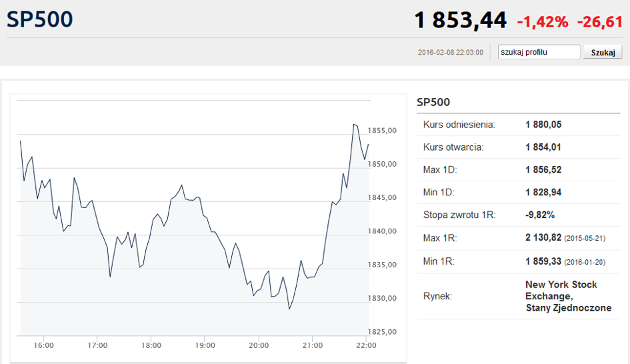This screenshot has height=364, width=630.
Task: Click the 1855,00 price axis label
Action: (x=382, y=131)
